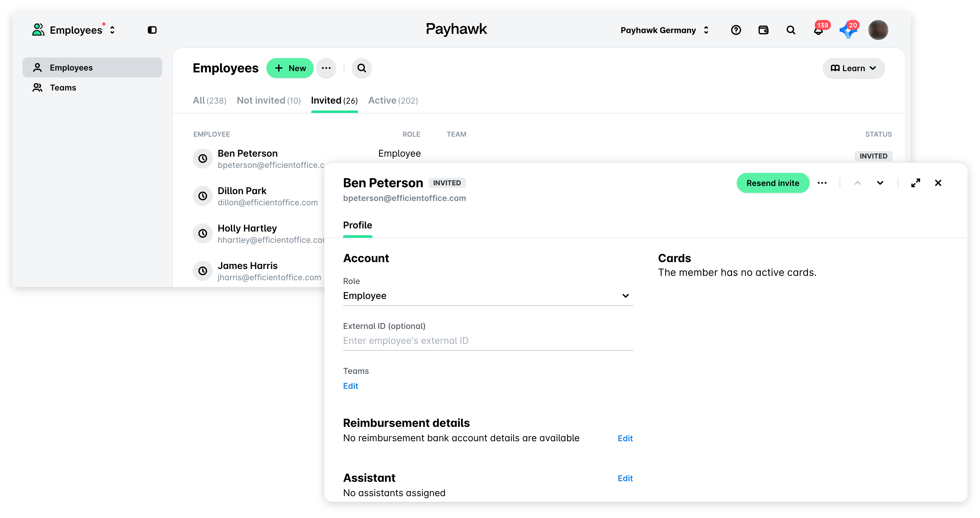Select the James Harris employee row
The image size is (980, 518).
pos(259,271)
